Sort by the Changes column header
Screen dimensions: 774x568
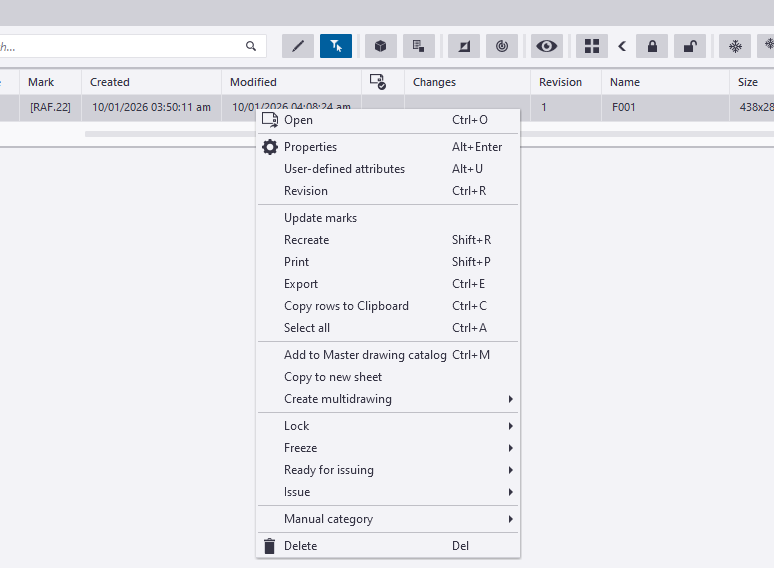coord(467,82)
